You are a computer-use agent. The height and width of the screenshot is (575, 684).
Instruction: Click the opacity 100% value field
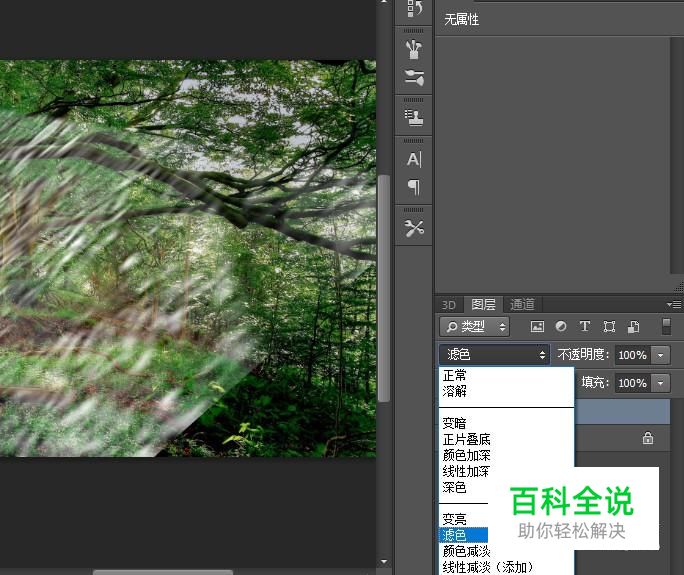[633, 355]
